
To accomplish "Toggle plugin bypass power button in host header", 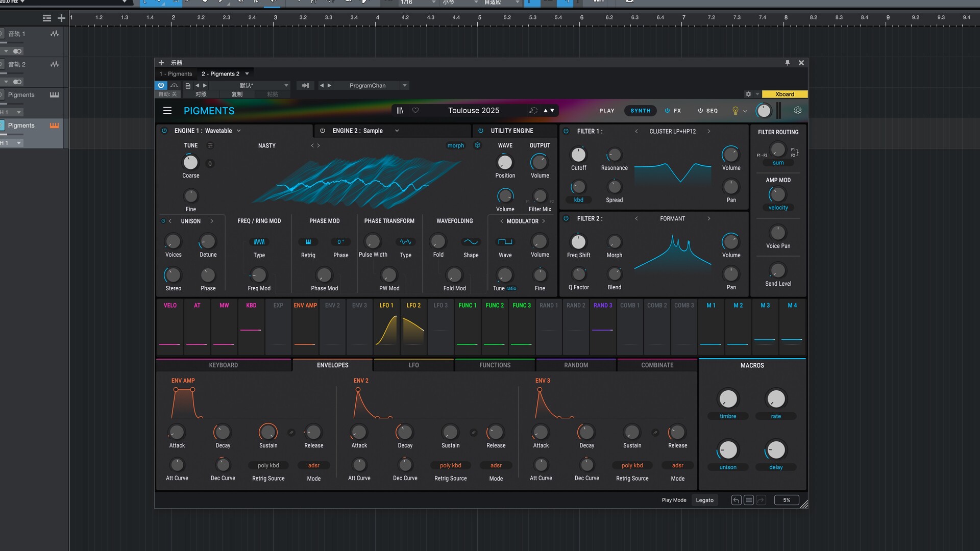I will click(x=161, y=85).
